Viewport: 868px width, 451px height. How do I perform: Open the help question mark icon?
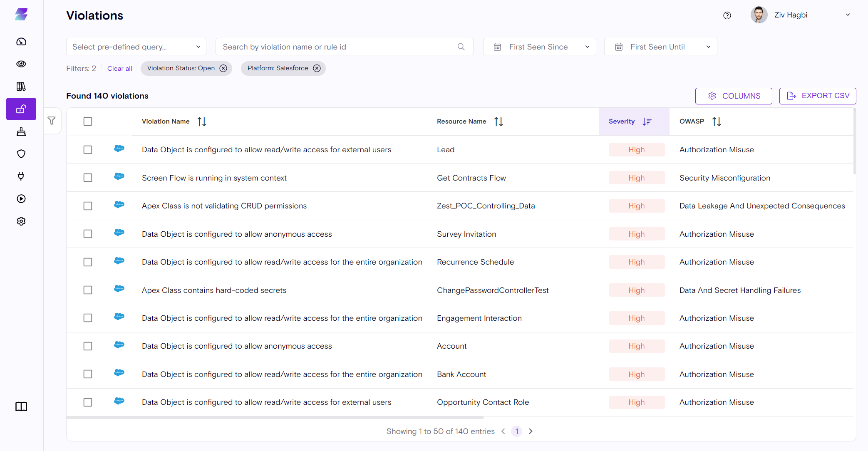tap(727, 15)
